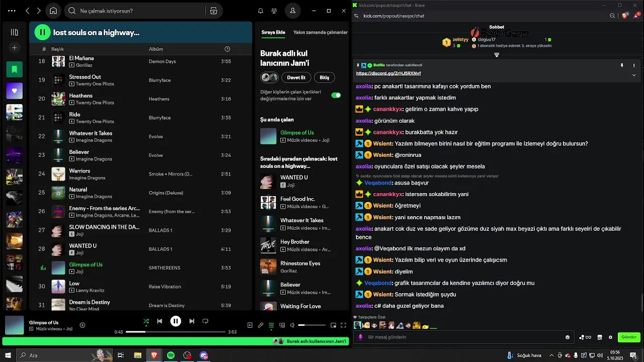This screenshot has height=362, width=644.
Task: Open Kick chat shop icon
Action: (600, 337)
